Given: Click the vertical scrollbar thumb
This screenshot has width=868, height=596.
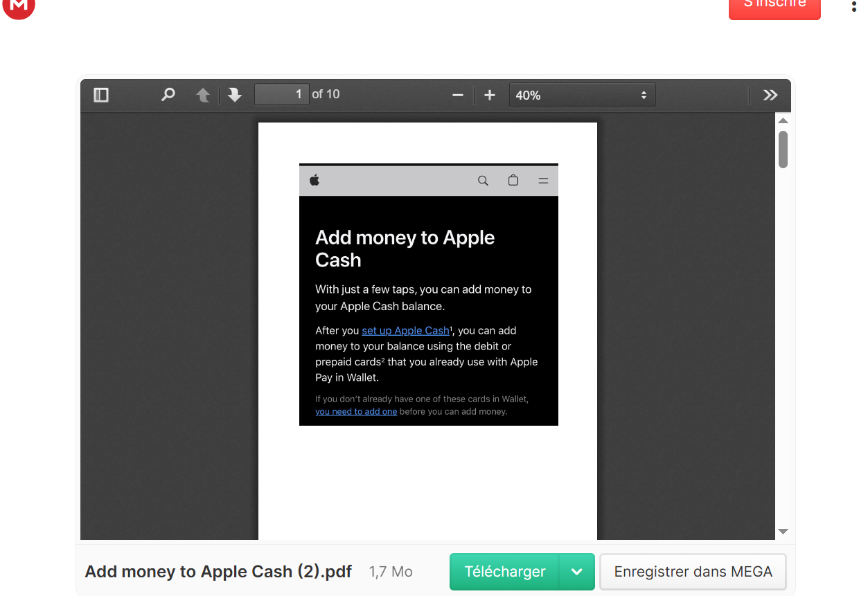Looking at the screenshot, I should [x=783, y=150].
